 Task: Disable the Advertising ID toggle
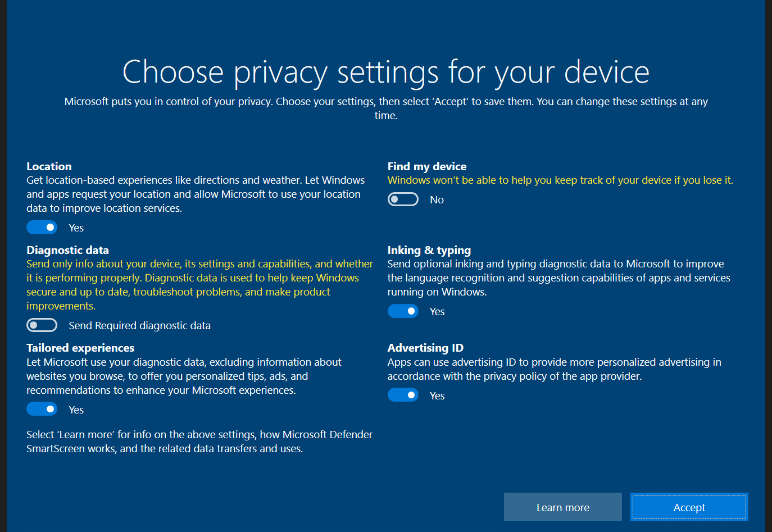coord(403,395)
